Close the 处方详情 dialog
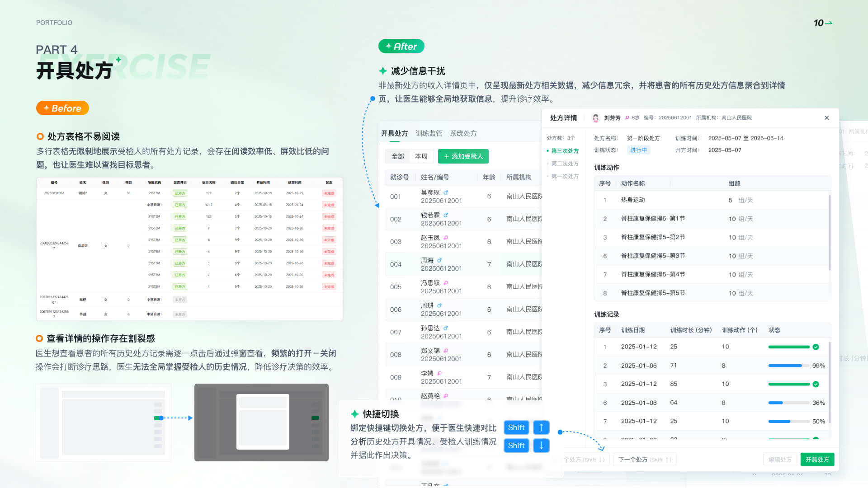Screen dimensions: 868x488 click(826, 118)
